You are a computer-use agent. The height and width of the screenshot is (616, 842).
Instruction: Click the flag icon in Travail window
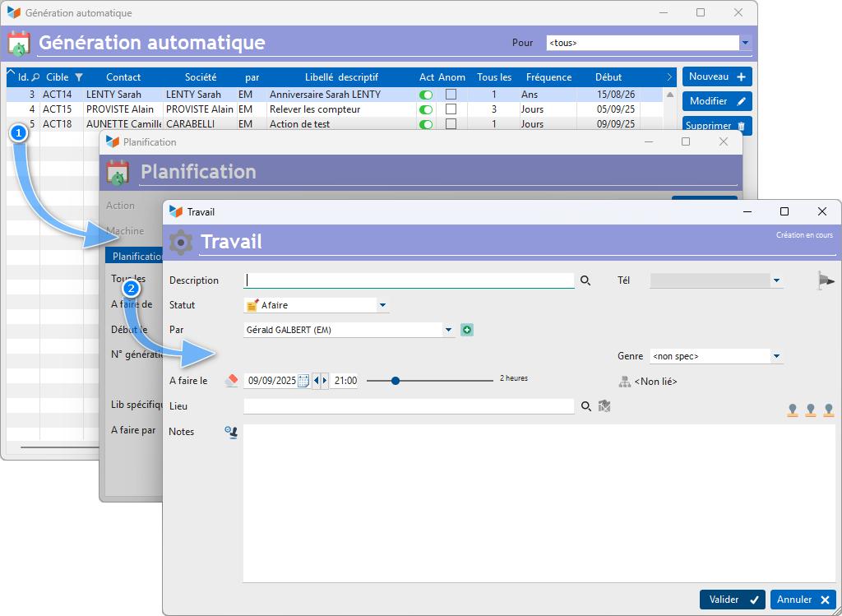[826, 280]
